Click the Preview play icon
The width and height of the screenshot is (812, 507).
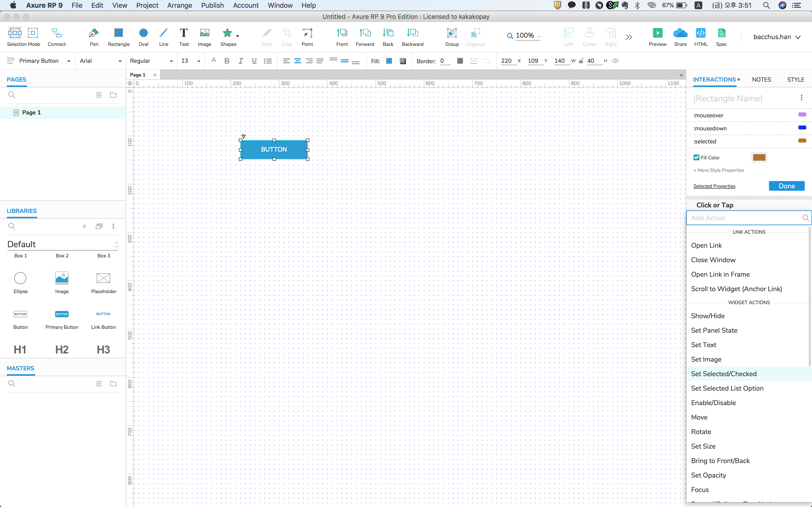[657, 33]
